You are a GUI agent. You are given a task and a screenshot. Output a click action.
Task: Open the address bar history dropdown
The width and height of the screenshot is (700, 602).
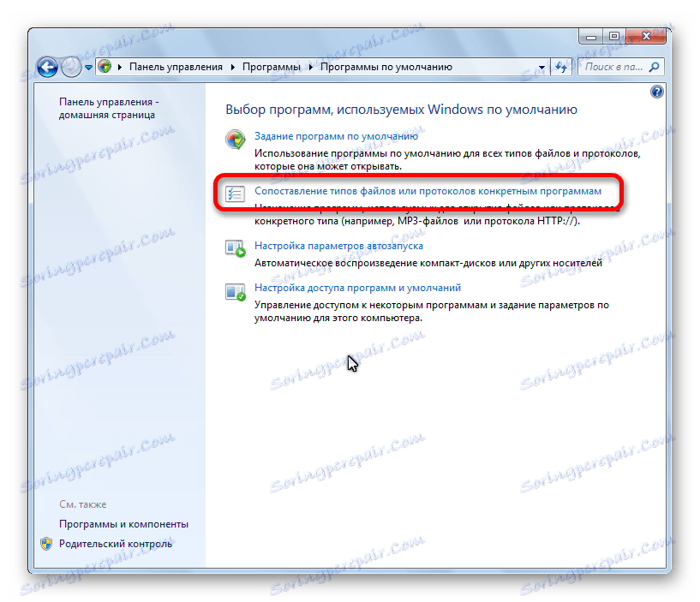(x=541, y=68)
